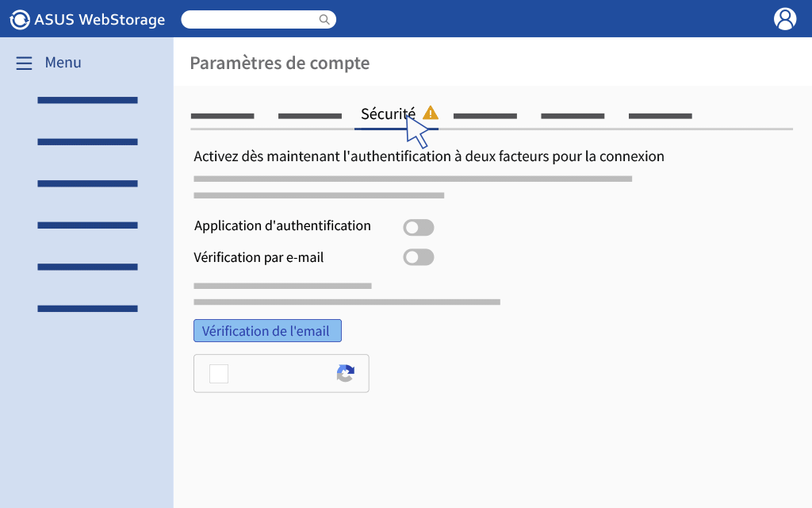Click the Vérification de l'email button
The image size is (812, 508).
point(267,331)
